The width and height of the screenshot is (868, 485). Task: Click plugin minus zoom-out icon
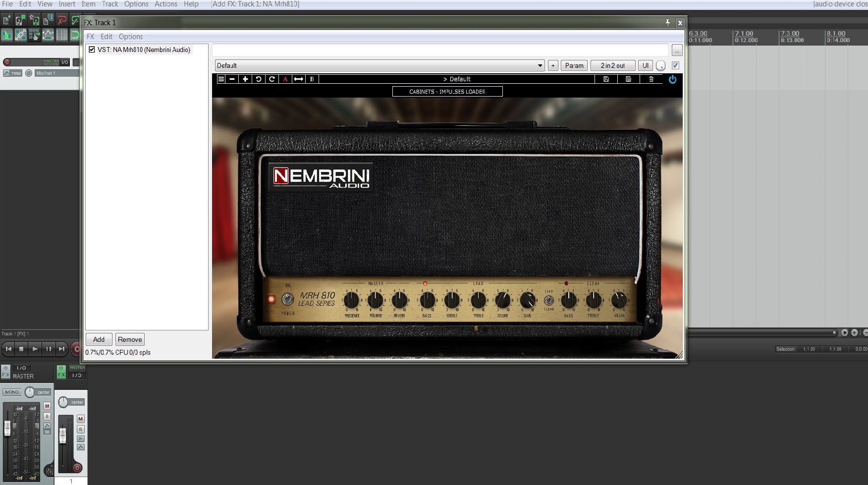232,79
